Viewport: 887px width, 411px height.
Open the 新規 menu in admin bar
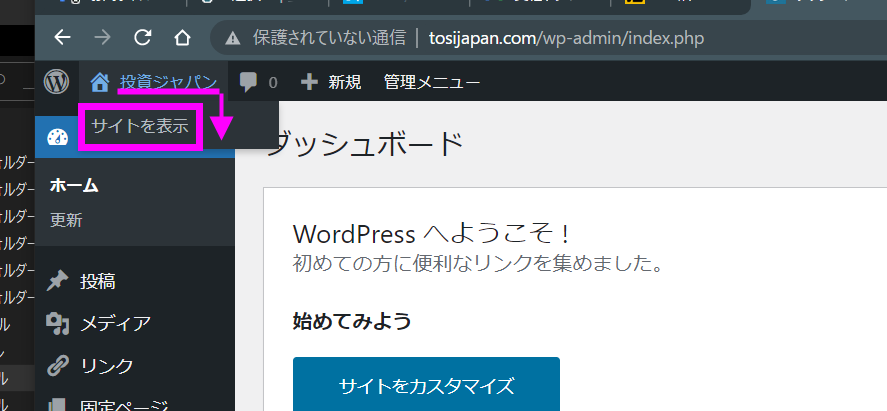[x=345, y=83]
